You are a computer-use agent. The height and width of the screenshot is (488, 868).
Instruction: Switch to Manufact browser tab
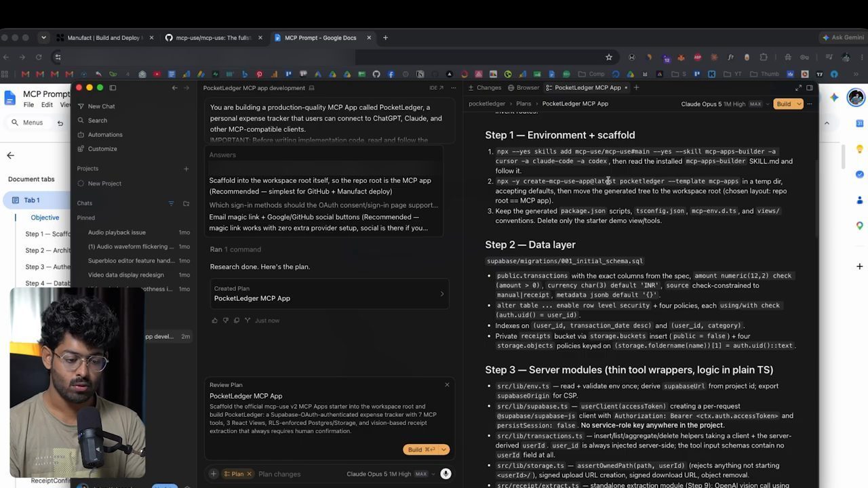(105, 38)
